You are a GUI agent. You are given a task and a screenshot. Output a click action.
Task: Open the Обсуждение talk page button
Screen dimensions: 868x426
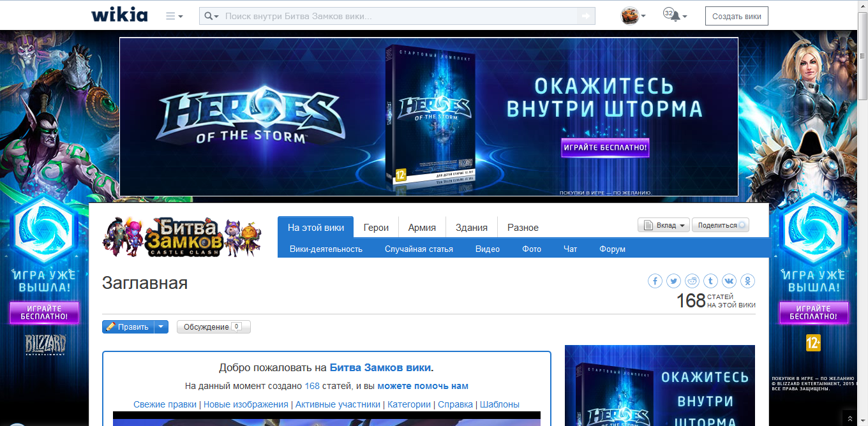pyautogui.click(x=214, y=327)
